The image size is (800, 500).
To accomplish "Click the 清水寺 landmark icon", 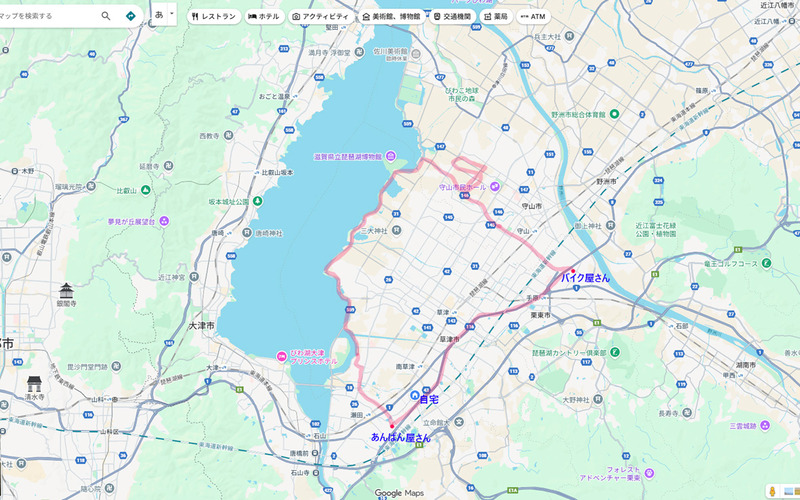I will 34,384.
